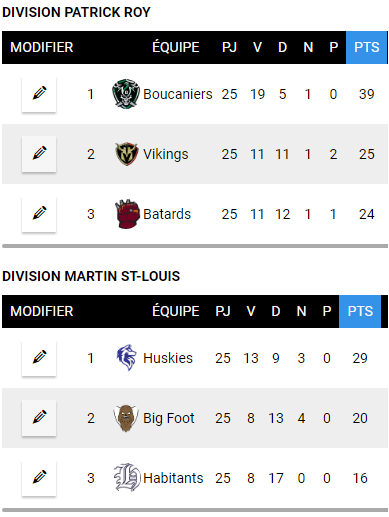389x517 pixels.
Task: Open the Huskies team name link
Action: [x=168, y=358]
